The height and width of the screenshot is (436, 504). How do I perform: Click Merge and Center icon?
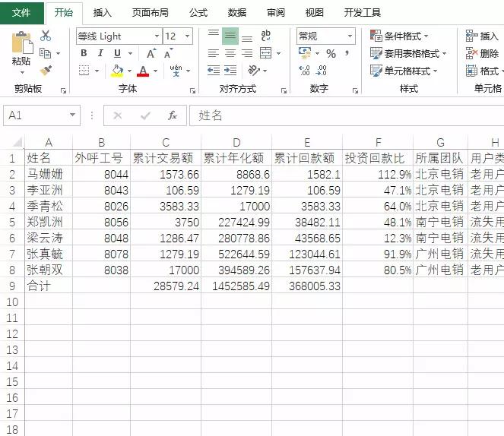pos(266,53)
